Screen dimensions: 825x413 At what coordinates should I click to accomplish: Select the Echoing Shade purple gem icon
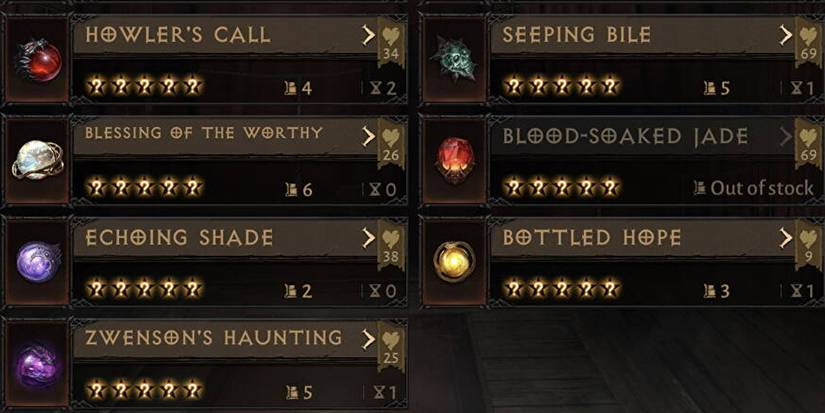pos(38,261)
